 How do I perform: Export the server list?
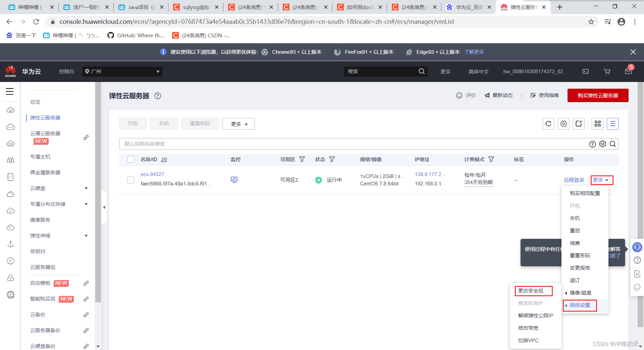coord(579,124)
